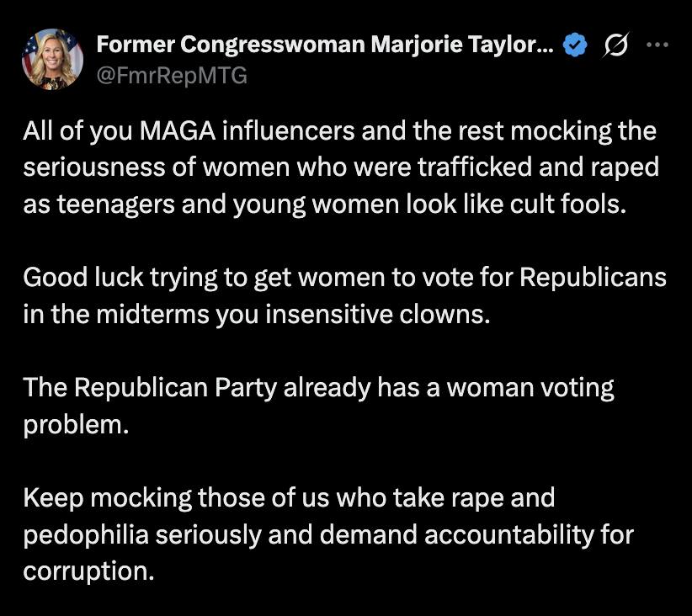Click the final word "corruption."
Screen dimensions: 692x616
pos(89,571)
